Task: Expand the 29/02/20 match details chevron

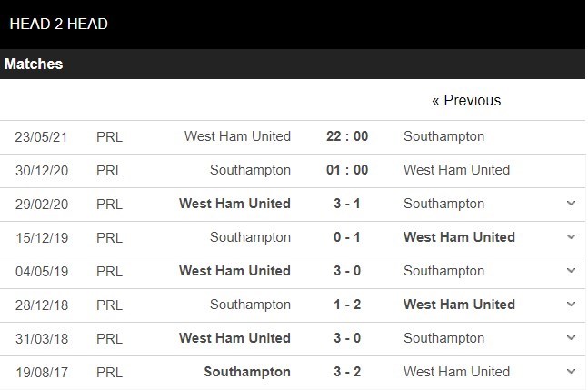Action: [x=571, y=204]
